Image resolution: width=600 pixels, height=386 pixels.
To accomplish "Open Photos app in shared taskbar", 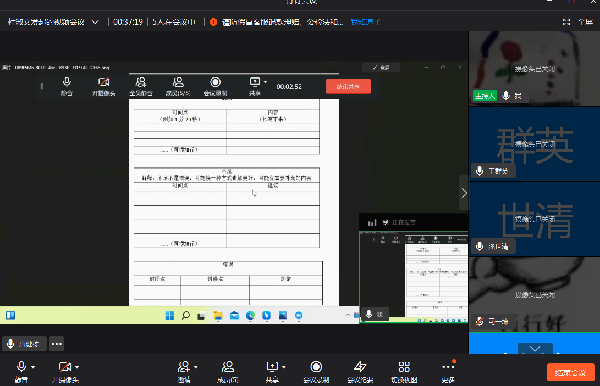I will [283, 315].
